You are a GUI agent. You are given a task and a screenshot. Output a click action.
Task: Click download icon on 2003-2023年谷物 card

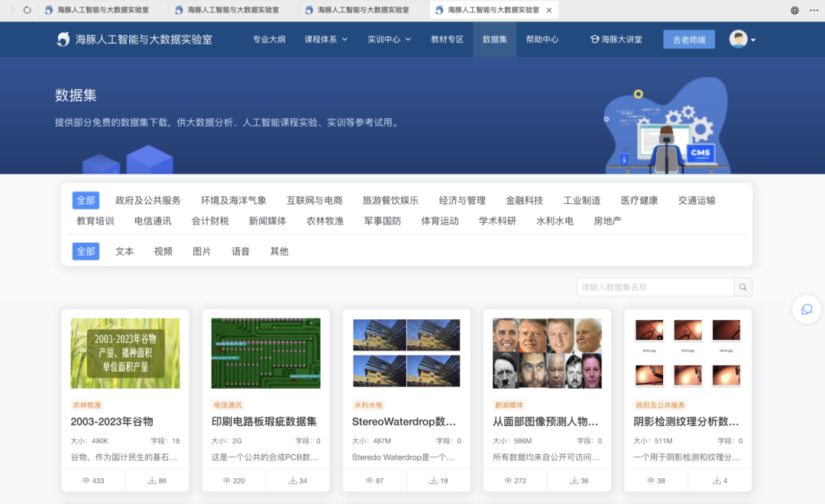pos(152,480)
